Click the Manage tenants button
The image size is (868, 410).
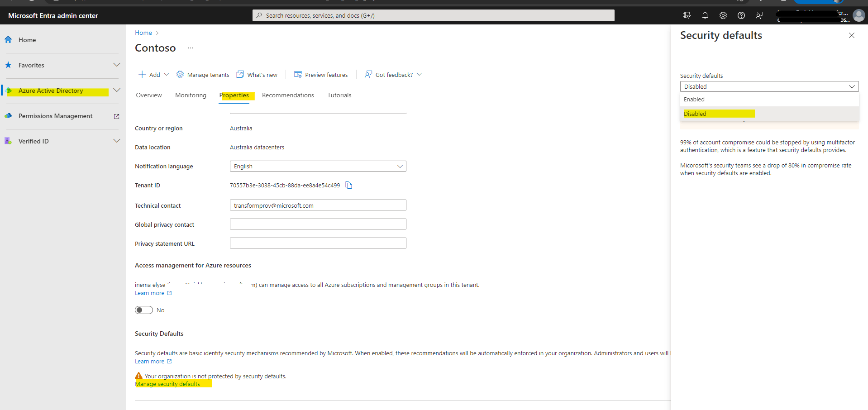pyautogui.click(x=203, y=75)
